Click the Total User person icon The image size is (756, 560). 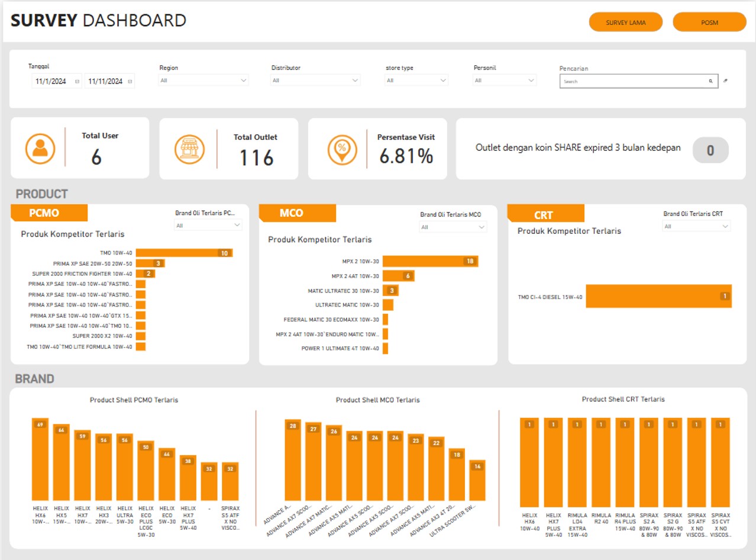(x=40, y=149)
